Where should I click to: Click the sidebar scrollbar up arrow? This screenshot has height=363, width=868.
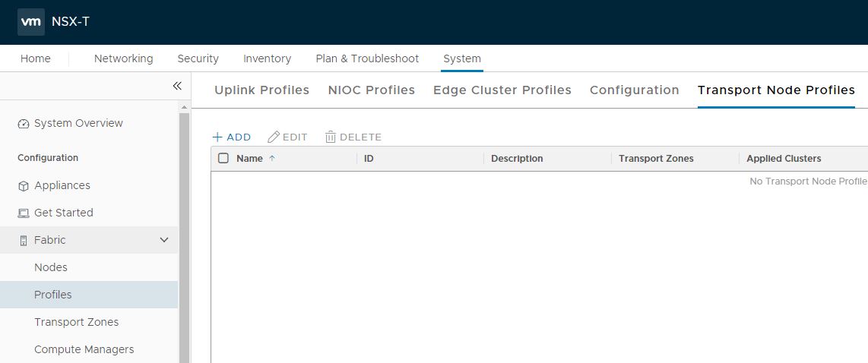click(x=185, y=107)
